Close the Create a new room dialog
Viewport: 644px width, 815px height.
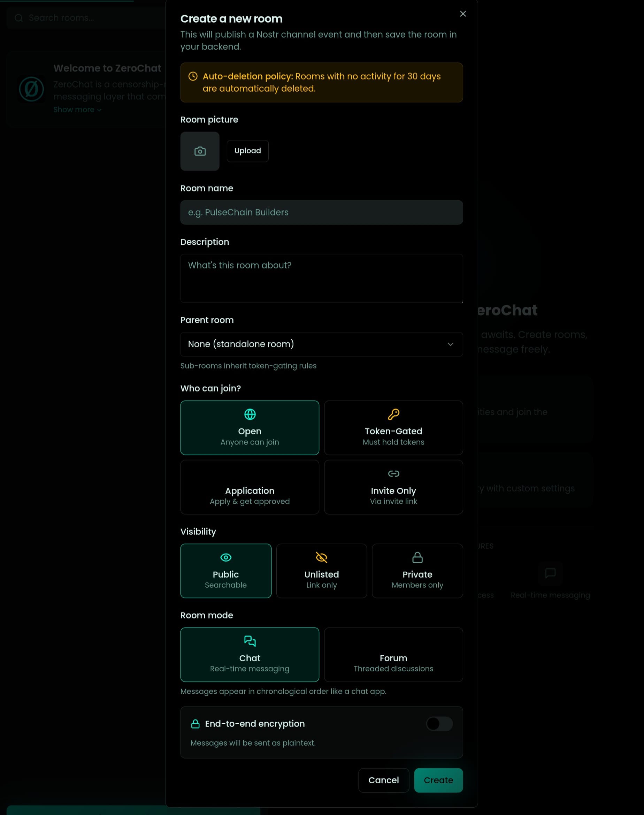pos(463,14)
